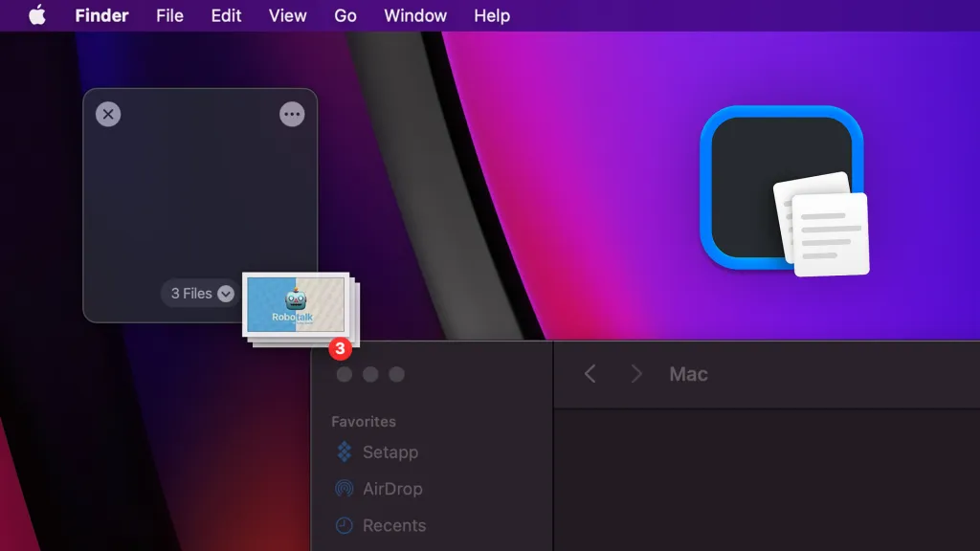The image size is (980, 551).
Task: Select Mac in the Finder title bar
Action: coord(687,374)
